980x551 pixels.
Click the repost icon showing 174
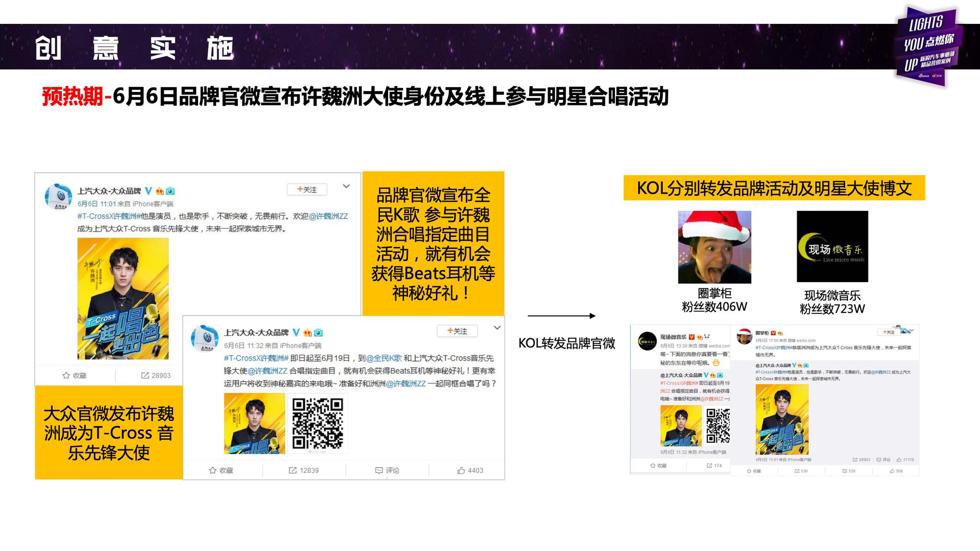[x=709, y=465]
